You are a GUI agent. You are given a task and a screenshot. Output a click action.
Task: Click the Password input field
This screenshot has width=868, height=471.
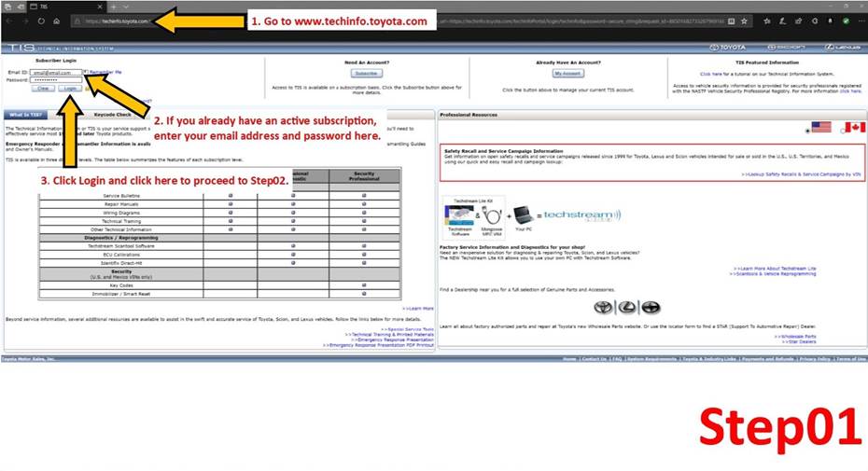coord(56,79)
